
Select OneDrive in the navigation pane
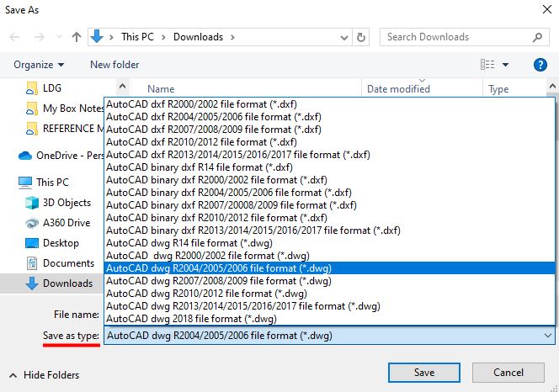tap(61, 156)
